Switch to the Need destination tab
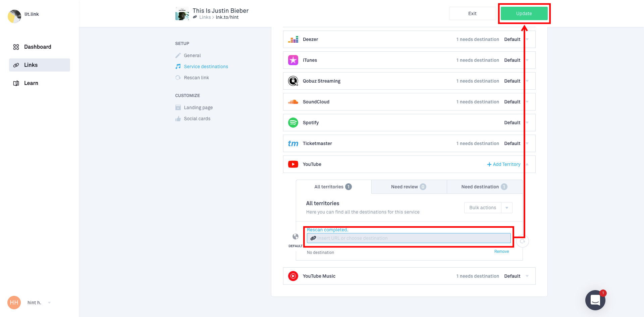The width and height of the screenshot is (644, 317). pos(484,187)
